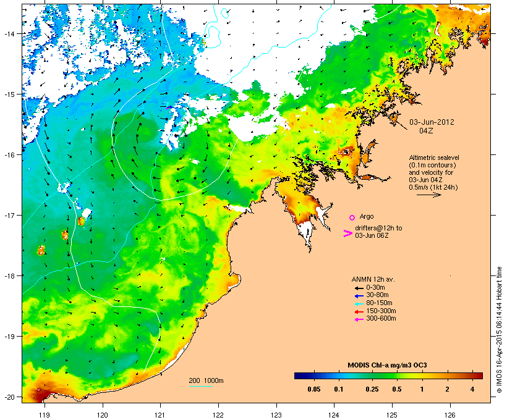Click the 200 1000m isobath label
The height and width of the screenshot is (420, 507).
206,380
